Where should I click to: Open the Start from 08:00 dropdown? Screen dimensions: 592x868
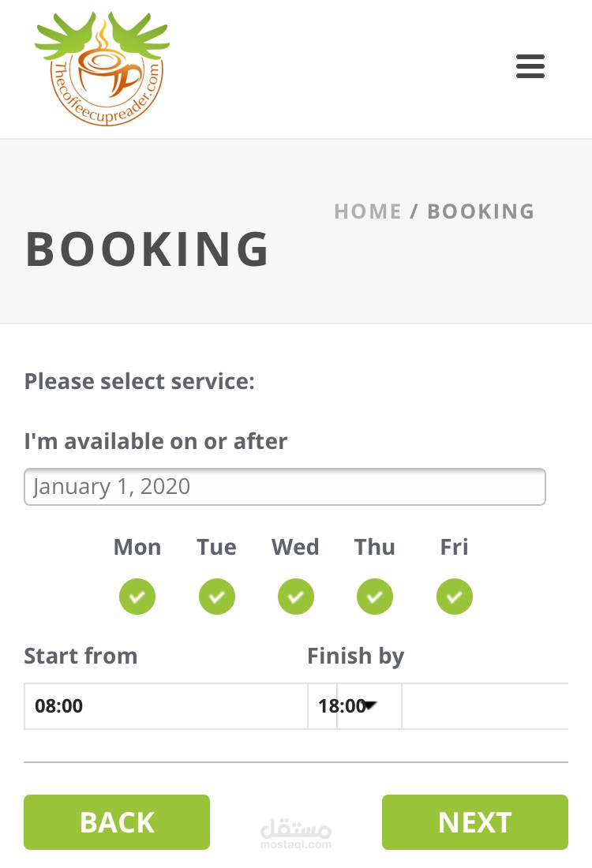click(x=166, y=705)
